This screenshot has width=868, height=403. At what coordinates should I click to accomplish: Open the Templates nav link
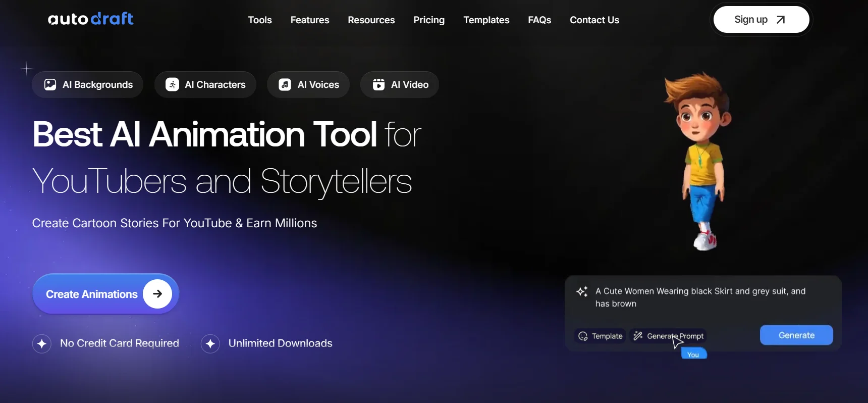[486, 20]
